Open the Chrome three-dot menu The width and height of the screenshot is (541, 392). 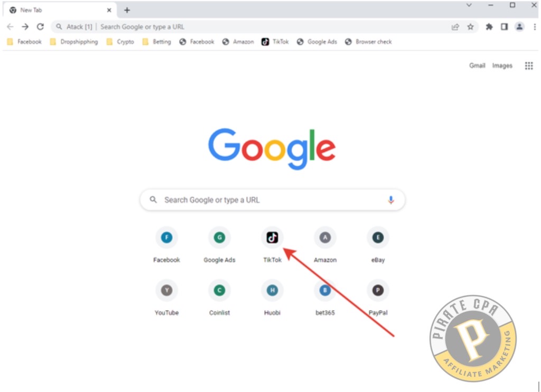(x=535, y=27)
